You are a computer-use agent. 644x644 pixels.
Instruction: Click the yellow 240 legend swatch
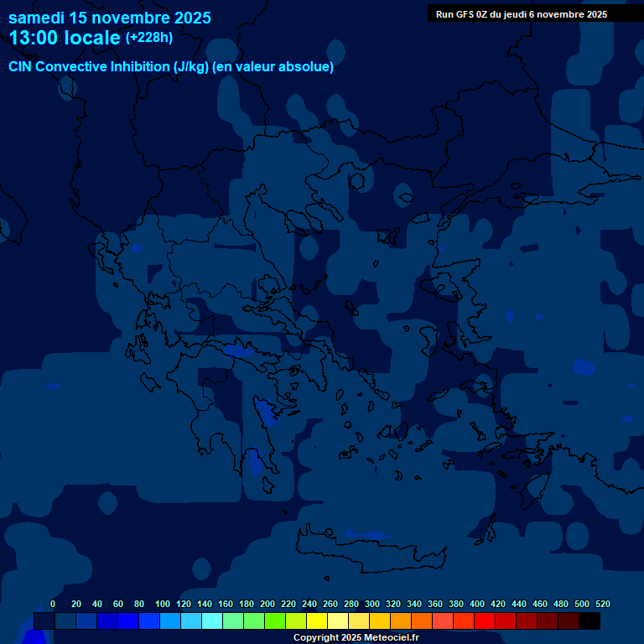[x=317, y=621]
